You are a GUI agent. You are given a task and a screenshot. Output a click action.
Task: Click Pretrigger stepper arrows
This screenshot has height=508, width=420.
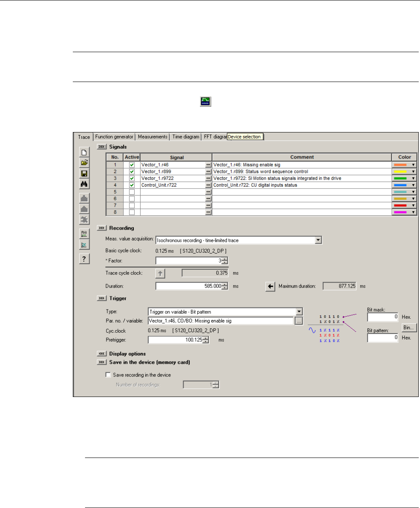point(206,339)
